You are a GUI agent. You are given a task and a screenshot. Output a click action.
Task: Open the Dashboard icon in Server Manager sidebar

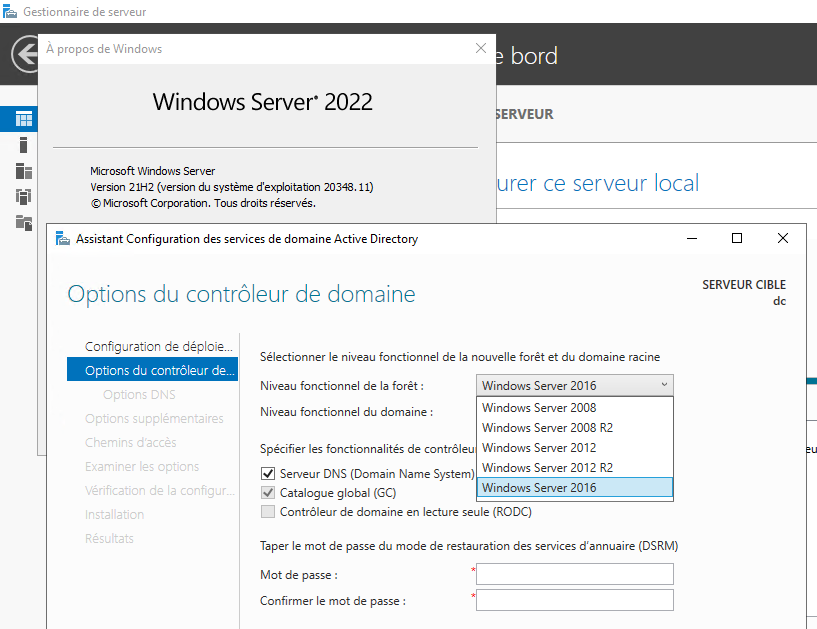pos(23,119)
